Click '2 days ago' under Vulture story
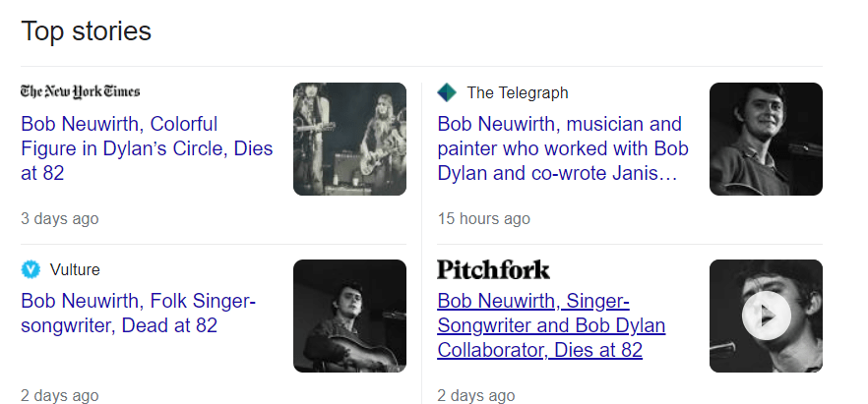Image resolution: width=868 pixels, height=404 pixels. [59, 395]
